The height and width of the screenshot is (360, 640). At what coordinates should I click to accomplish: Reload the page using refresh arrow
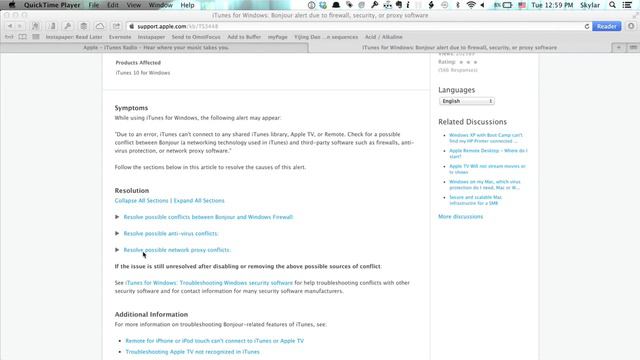point(587,26)
